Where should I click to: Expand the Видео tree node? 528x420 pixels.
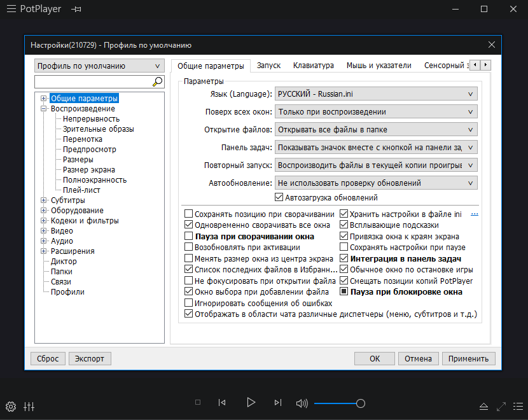(x=43, y=231)
